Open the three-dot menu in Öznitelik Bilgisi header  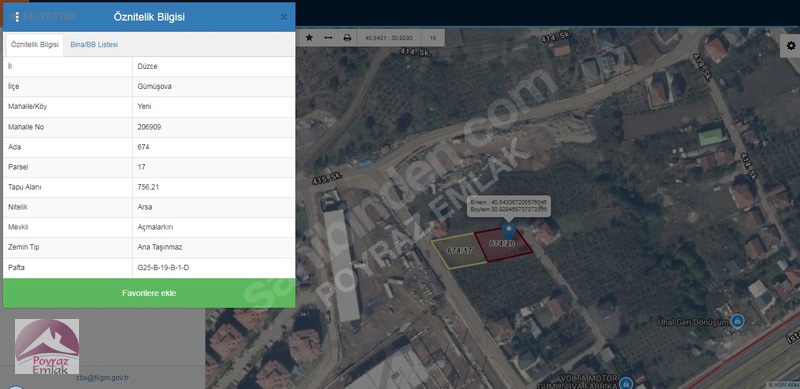pos(17,17)
